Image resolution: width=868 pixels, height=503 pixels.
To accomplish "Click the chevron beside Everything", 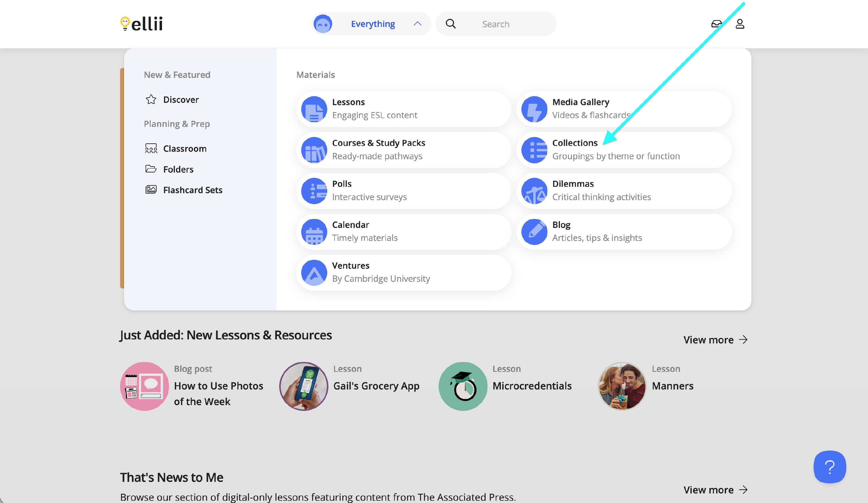I will click(418, 24).
